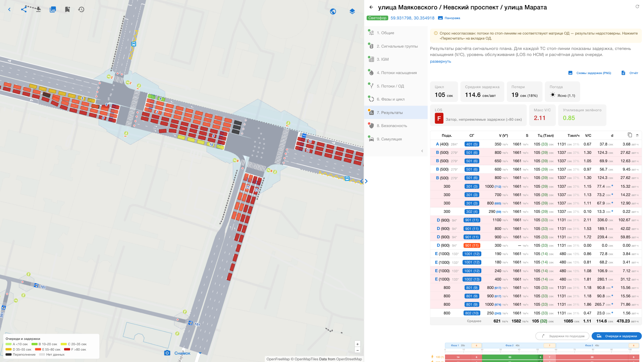Image resolution: width=644 pixels, height=362 pixels.
Task: Click the Фаза 1 bar in the timeline
Action: tap(463, 345)
